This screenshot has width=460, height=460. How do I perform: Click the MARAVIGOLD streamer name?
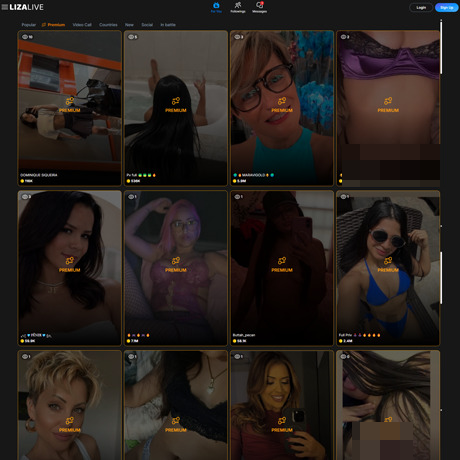253,175
